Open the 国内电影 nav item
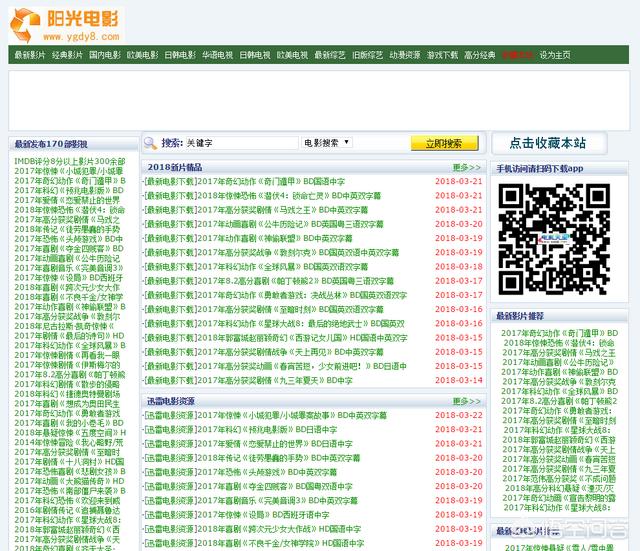Image resolution: width=640 pixels, height=551 pixels. pyautogui.click(x=105, y=55)
